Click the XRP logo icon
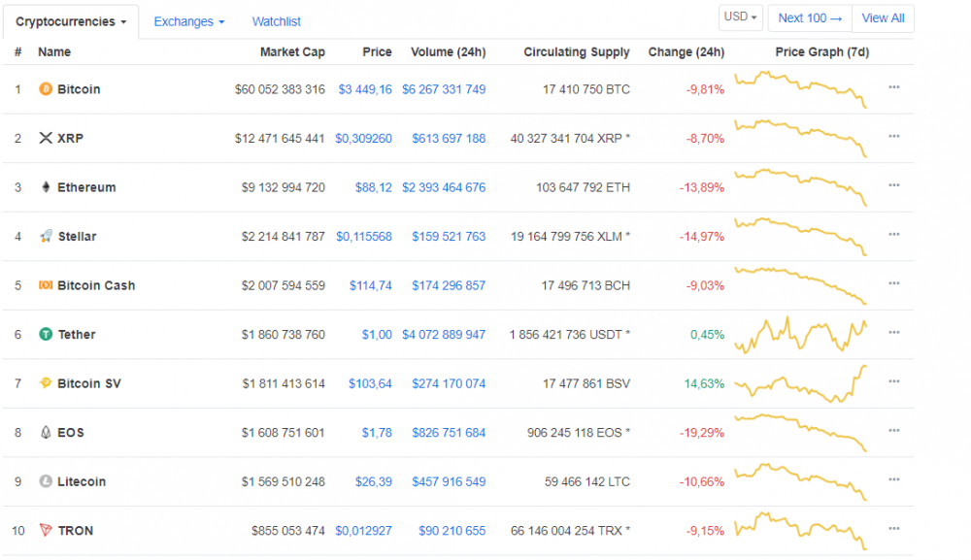Screen dimensions: 971x560 [x=46, y=138]
